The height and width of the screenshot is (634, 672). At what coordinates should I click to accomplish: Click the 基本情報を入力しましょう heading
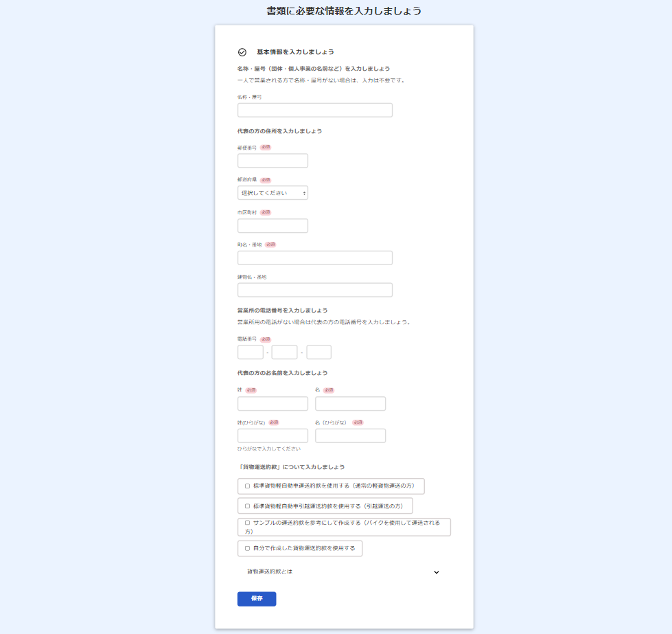[x=295, y=52]
